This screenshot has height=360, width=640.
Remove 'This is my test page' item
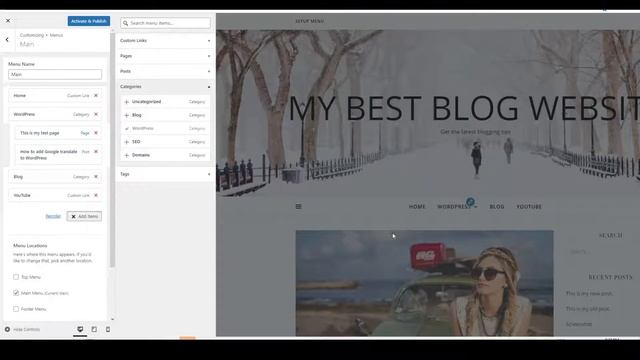point(96,133)
